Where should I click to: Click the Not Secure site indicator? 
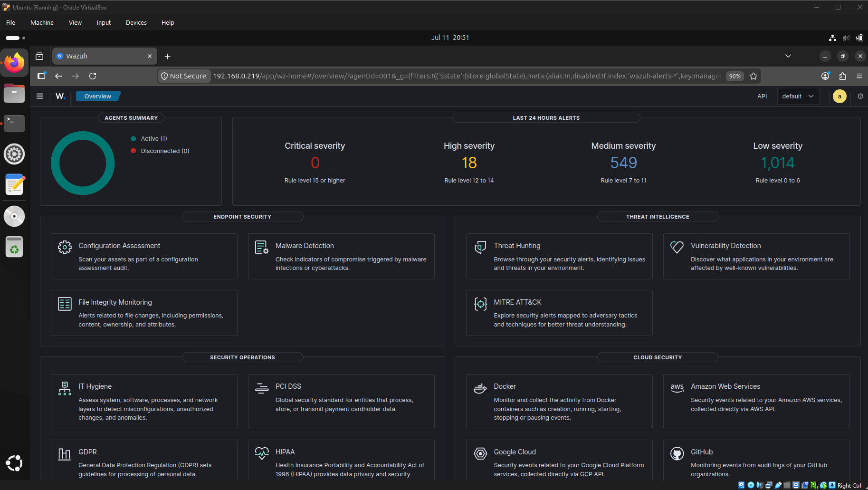[184, 76]
